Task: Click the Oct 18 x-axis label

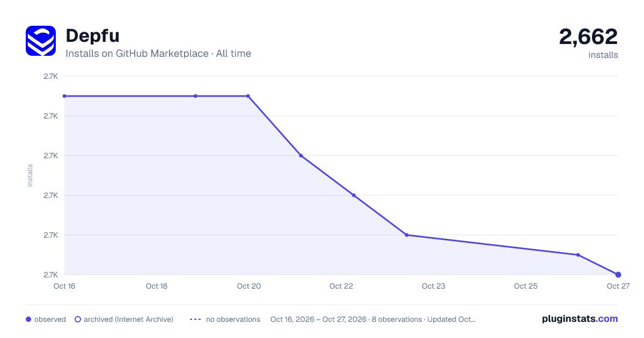Action: pyautogui.click(x=157, y=286)
